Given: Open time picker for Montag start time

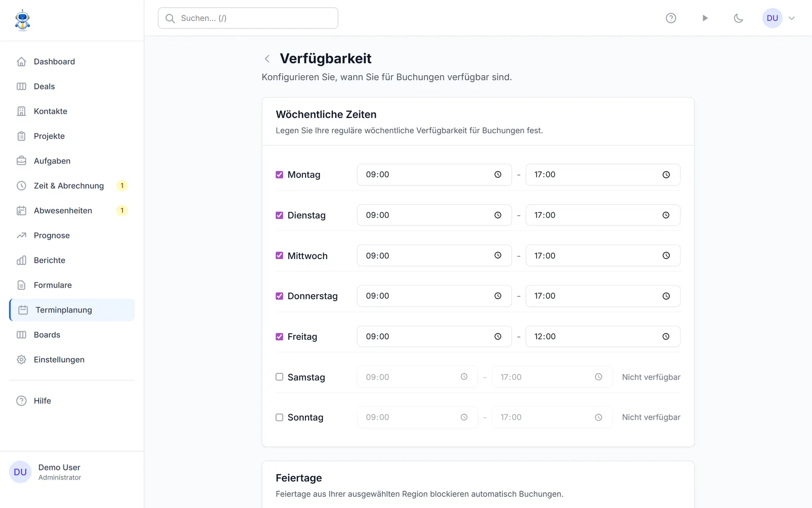Looking at the screenshot, I should pos(498,175).
